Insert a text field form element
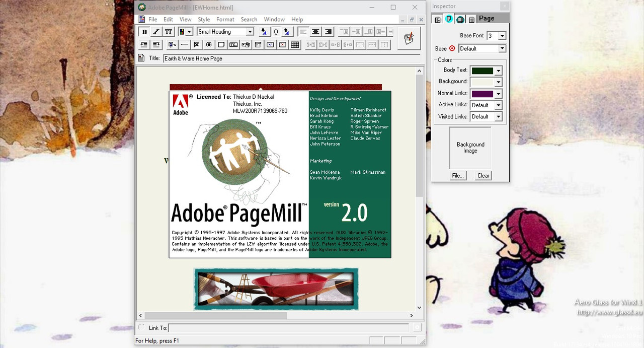 click(x=233, y=45)
